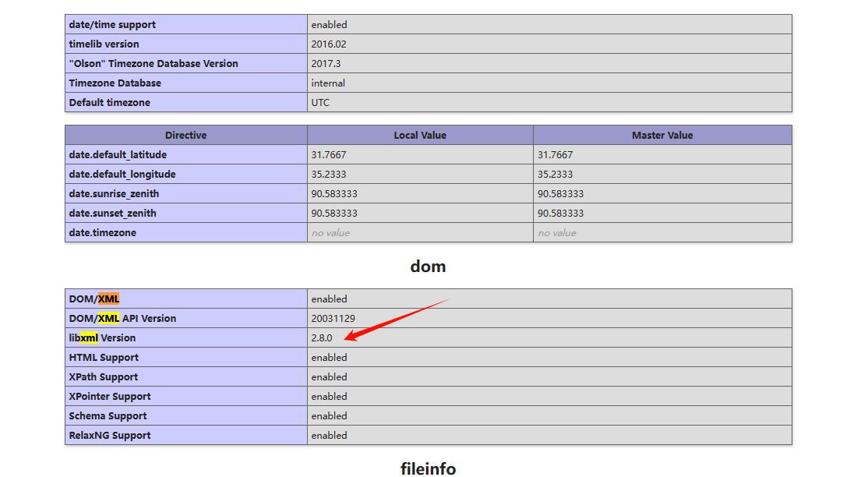
Task: Click the Directive column header
Action: coord(185,135)
